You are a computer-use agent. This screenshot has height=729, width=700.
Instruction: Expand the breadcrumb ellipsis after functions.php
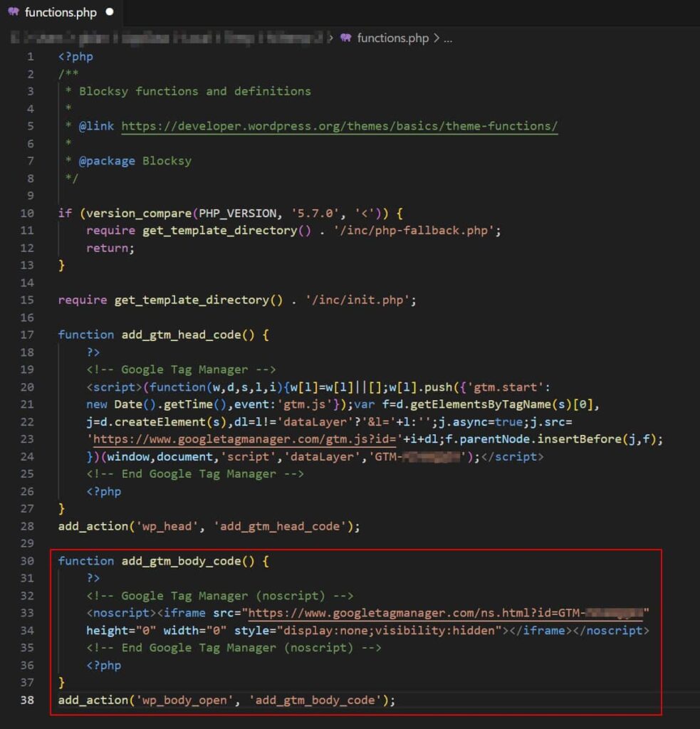coord(448,38)
